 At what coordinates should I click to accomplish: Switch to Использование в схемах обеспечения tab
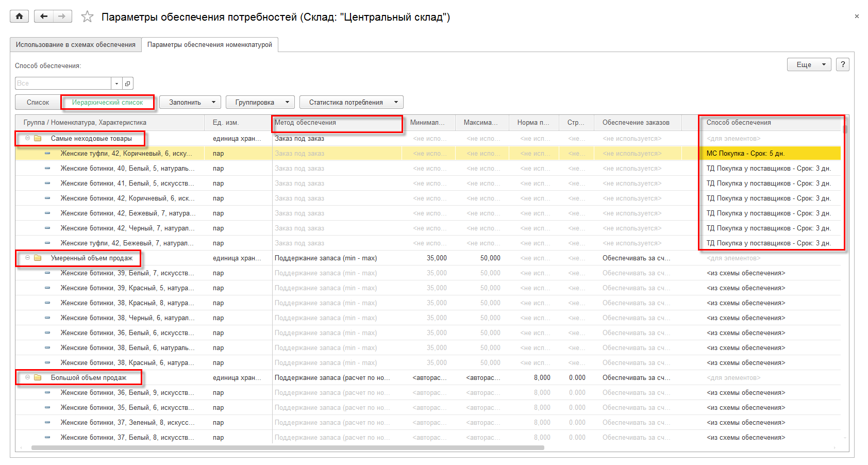click(75, 44)
